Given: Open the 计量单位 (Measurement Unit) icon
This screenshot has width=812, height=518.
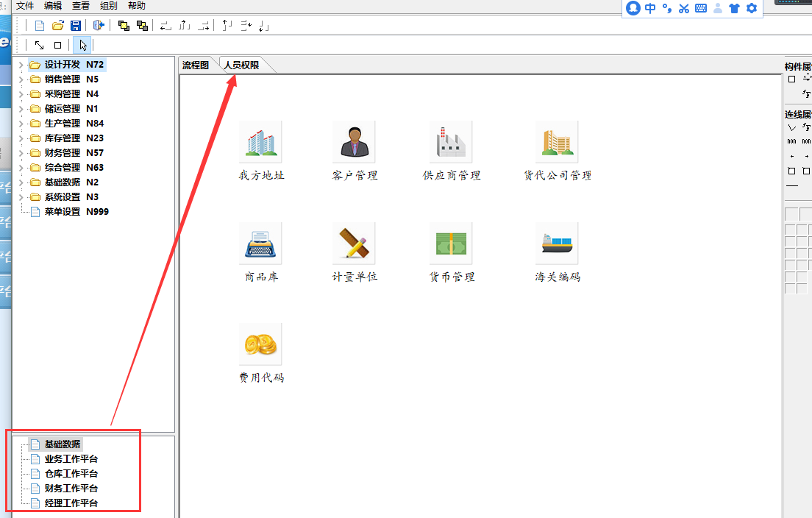Looking at the screenshot, I should coord(354,243).
